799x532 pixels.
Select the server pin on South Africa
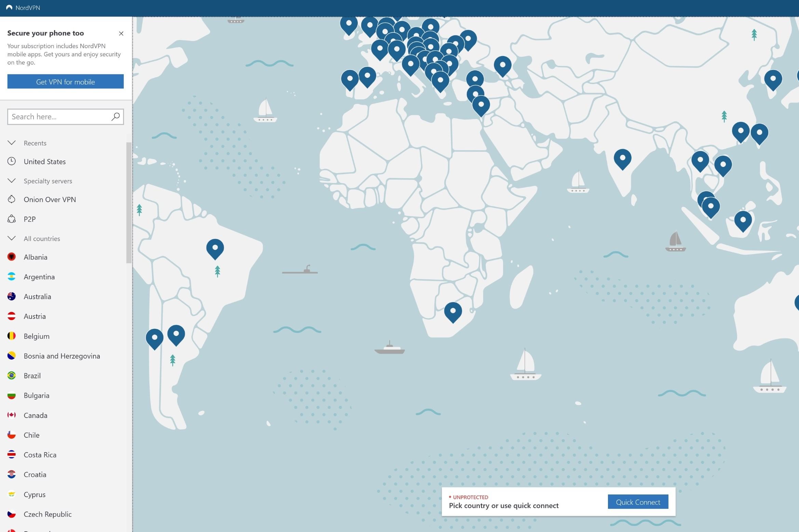click(x=453, y=311)
